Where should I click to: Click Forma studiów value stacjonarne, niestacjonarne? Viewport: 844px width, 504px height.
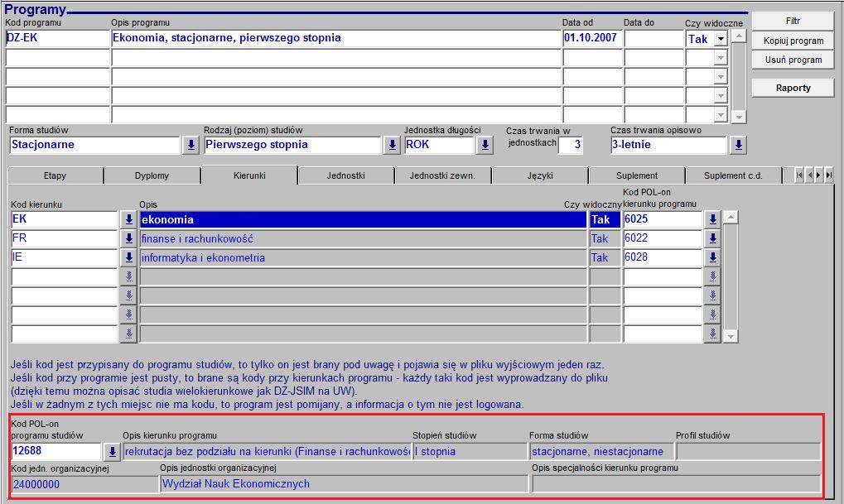(602, 452)
